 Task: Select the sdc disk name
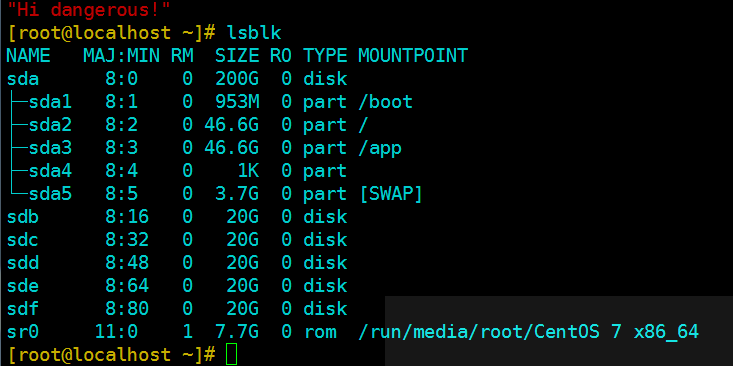click(22, 240)
